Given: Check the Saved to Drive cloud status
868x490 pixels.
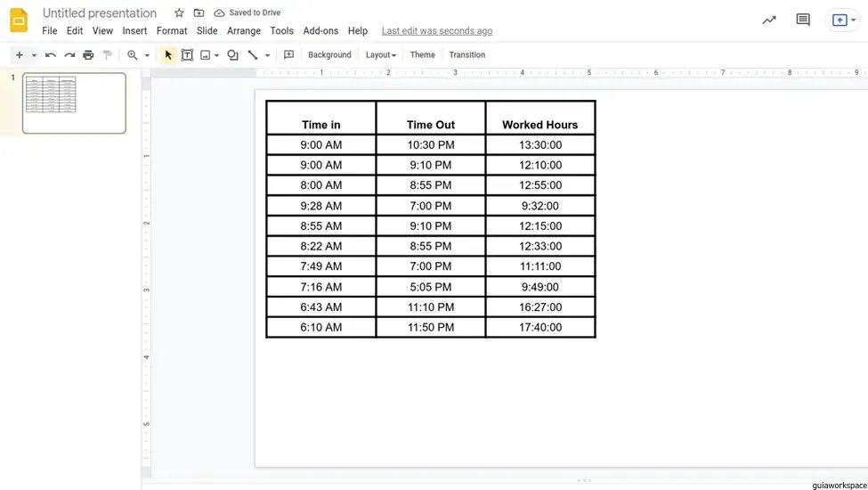Looking at the screenshot, I should [x=247, y=12].
